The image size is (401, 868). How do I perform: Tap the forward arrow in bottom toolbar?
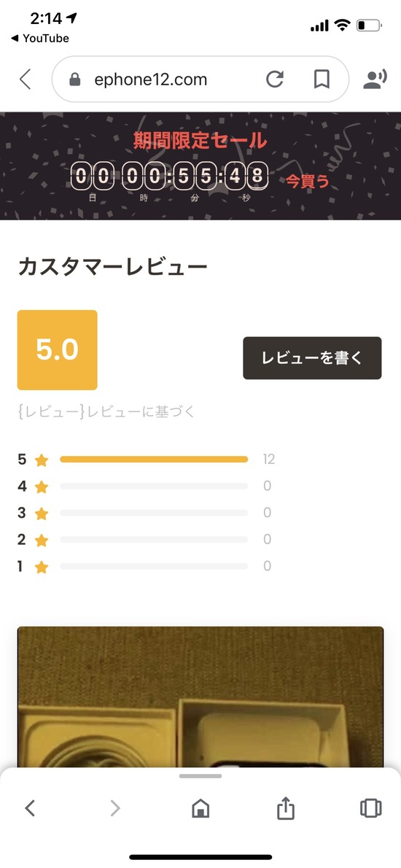click(114, 808)
